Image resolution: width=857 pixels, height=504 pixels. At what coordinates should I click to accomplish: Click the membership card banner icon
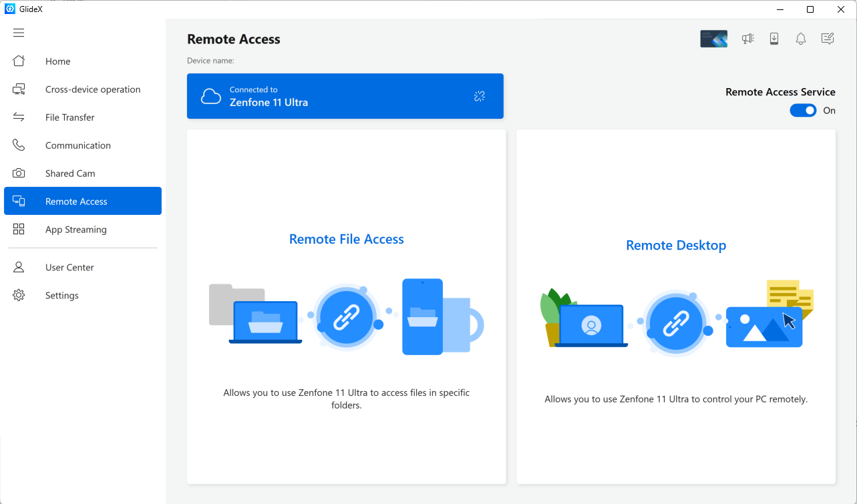[x=713, y=38]
